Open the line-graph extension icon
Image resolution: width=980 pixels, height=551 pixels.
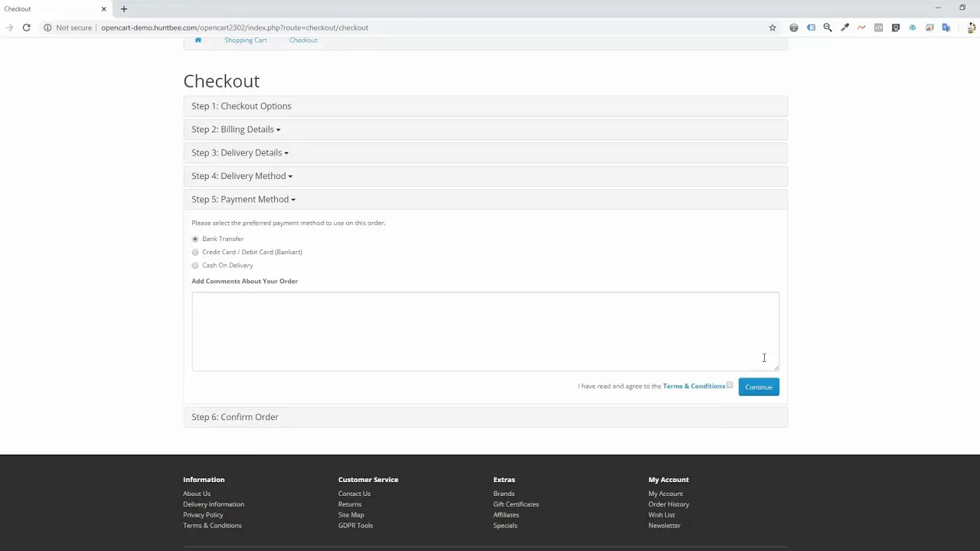(861, 28)
